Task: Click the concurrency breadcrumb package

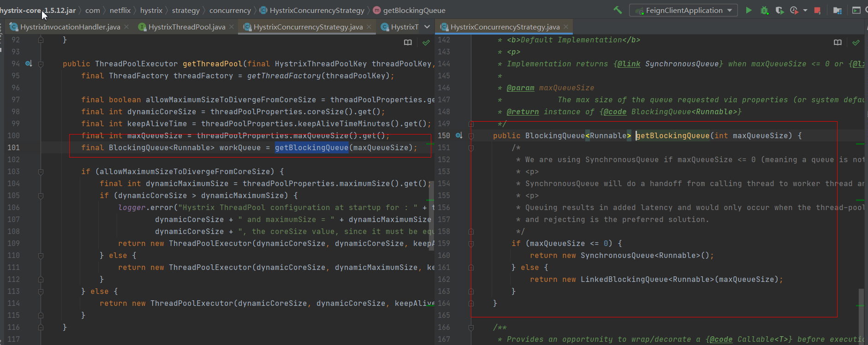Action: pyautogui.click(x=230, y=10)
